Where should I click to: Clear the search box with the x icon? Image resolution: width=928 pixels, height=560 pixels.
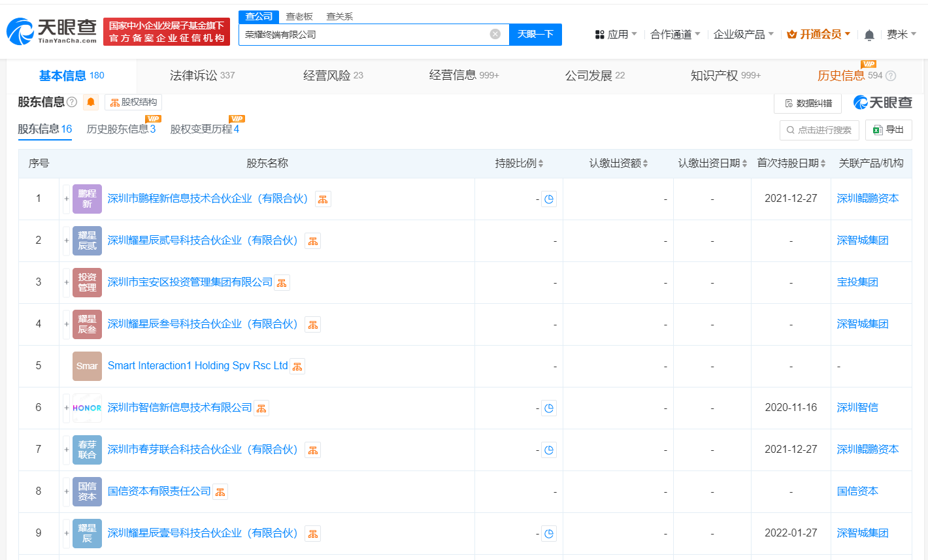point(495,34)
